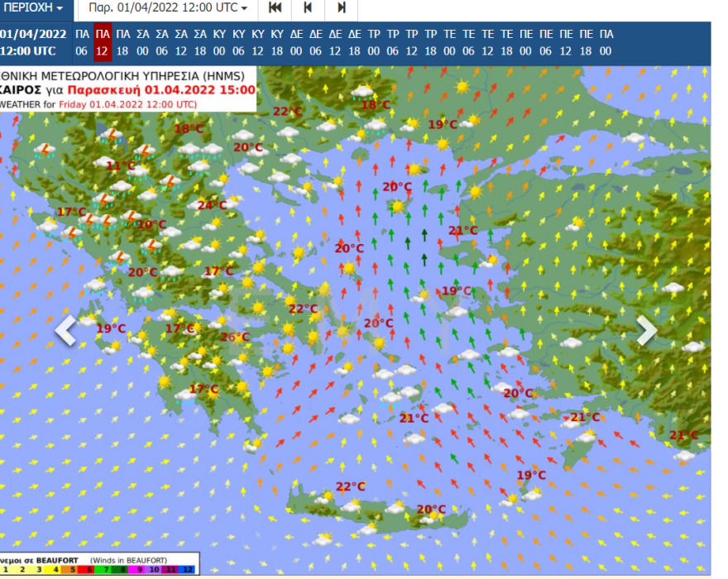Select the last ΠΑ 00 time slot

click(x=606, y=42)
